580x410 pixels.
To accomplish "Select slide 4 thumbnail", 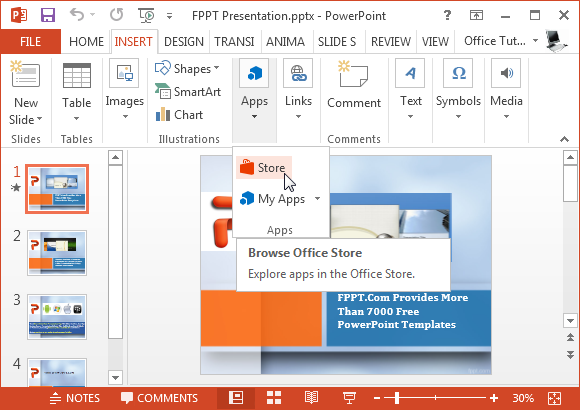I will click(57, 373).
